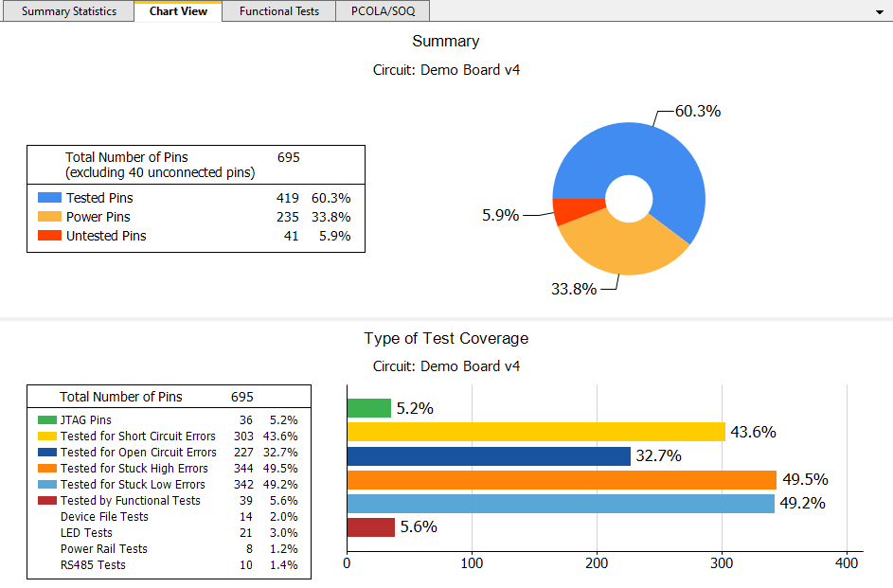The image size is (893, 588).
Task: Click the orange 49.5% stuck high bar
Action: tap(561, 479)
